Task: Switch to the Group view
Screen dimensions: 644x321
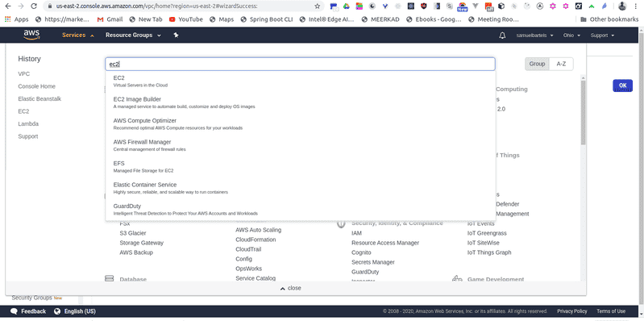Action: [x=537, y=64]
